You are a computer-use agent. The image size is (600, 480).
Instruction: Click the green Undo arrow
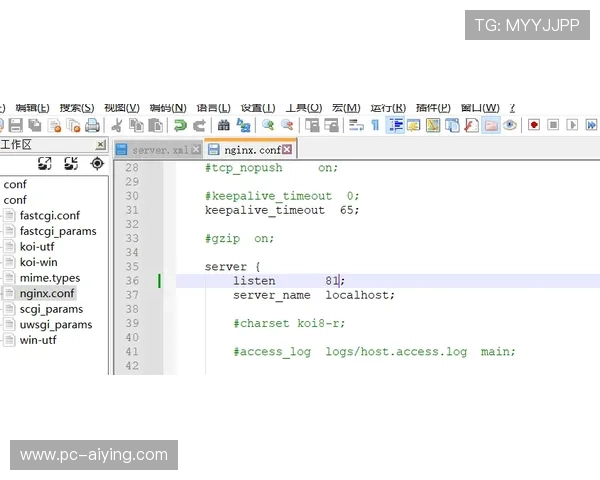click(x=180, y=125)
